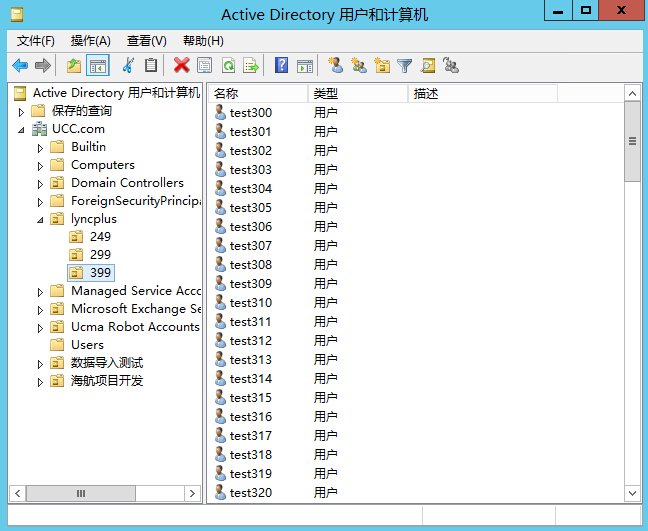Select user test305 in list
This screenshot has height=531, width=648.
pyautogui.click(x=250, y=207)
